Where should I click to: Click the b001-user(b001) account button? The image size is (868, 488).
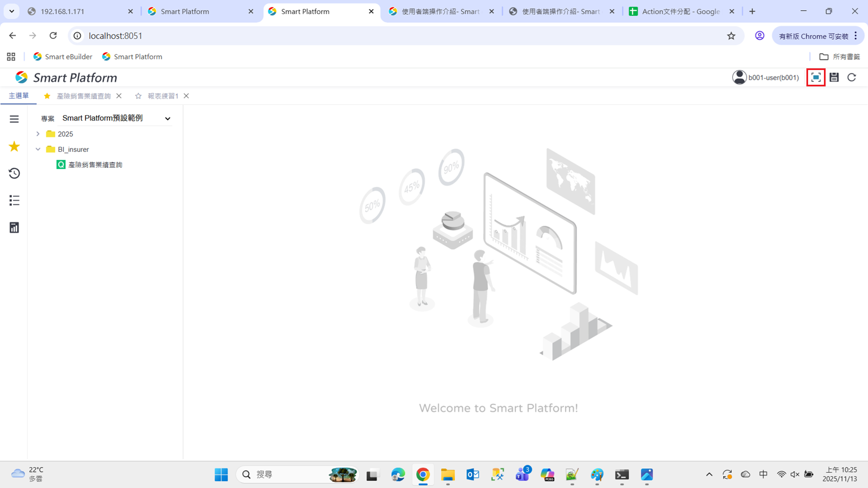(x=766, y=77)
